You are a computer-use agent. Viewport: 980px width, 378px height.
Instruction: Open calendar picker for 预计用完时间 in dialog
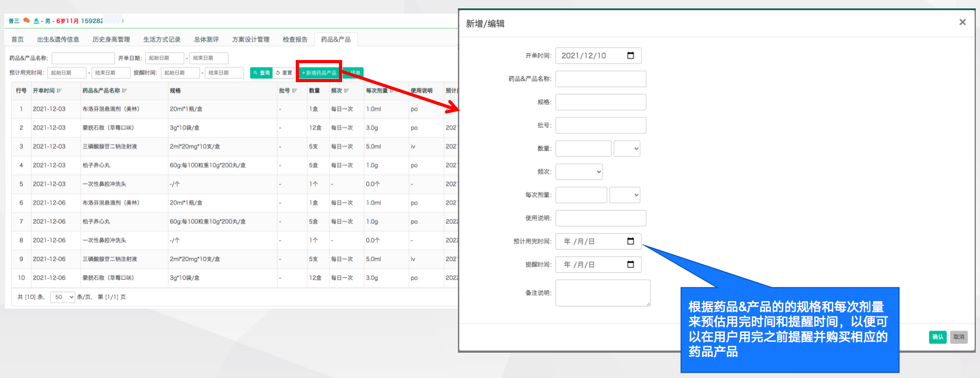(x=631, y=241)
